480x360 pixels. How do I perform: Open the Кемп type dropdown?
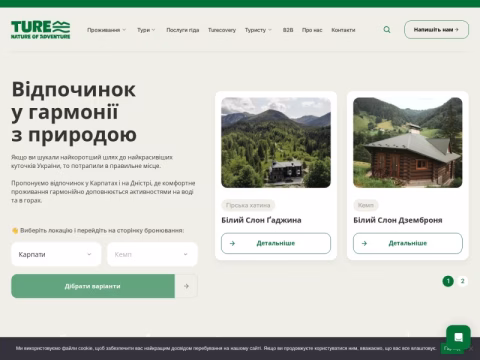152,254
